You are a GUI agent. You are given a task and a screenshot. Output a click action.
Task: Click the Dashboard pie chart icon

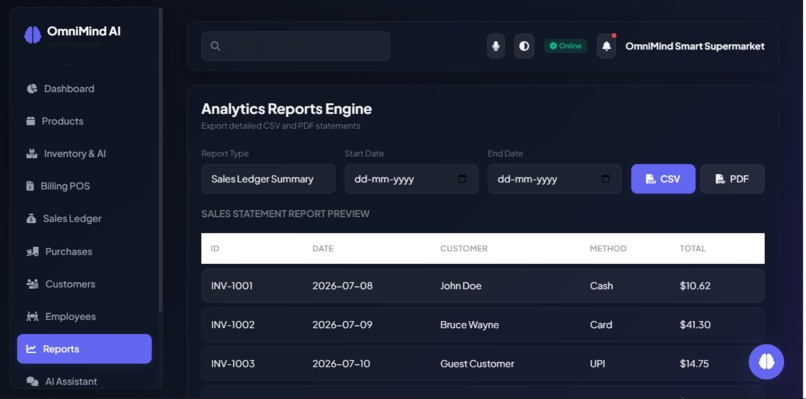(x=32, y=88)
